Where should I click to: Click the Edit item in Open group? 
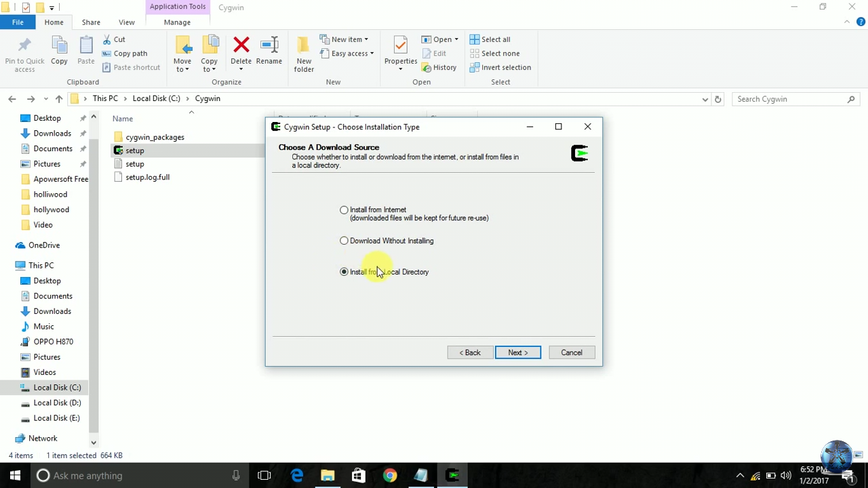434,54
